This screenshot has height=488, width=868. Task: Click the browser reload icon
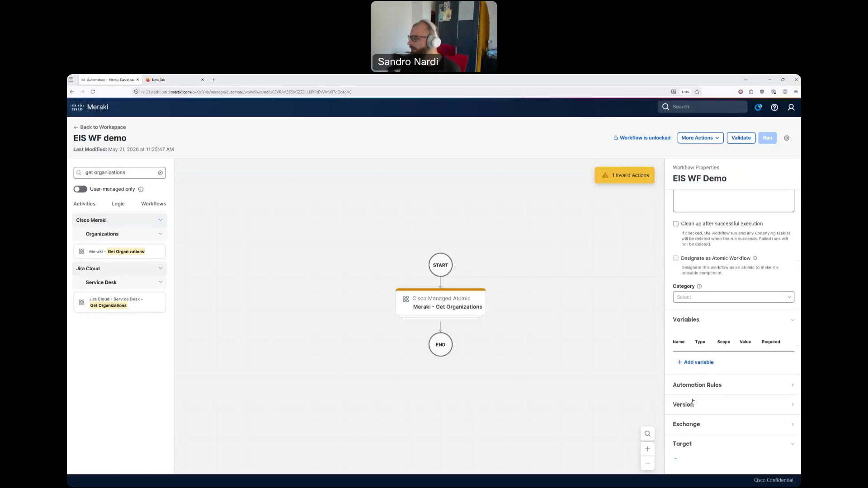[93, 92]
